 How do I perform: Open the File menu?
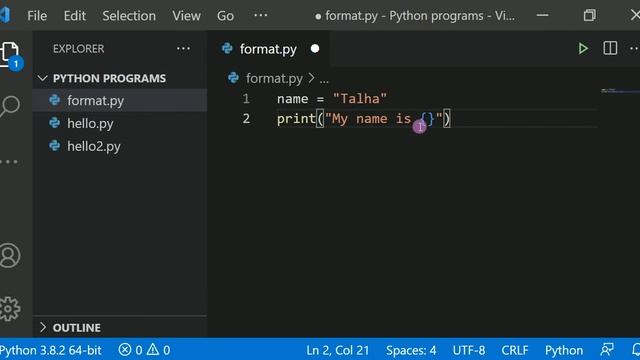pos(37,16)
